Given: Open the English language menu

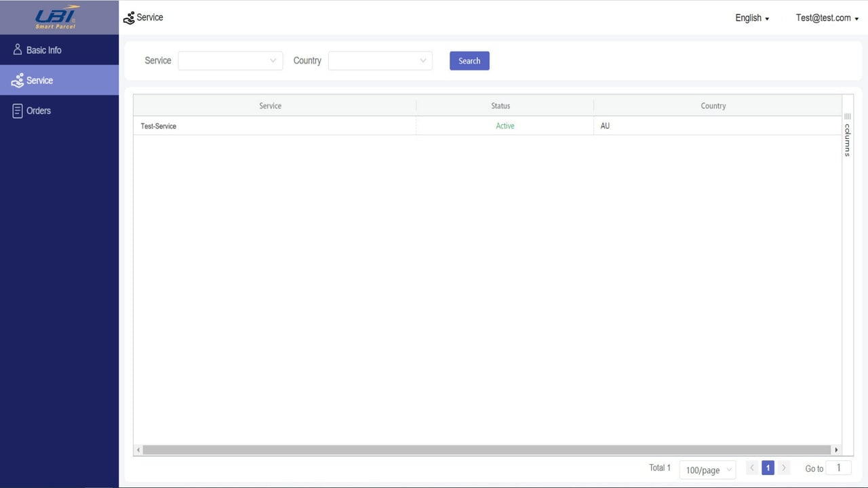Looking at the screenshot, I should point(752,18).
